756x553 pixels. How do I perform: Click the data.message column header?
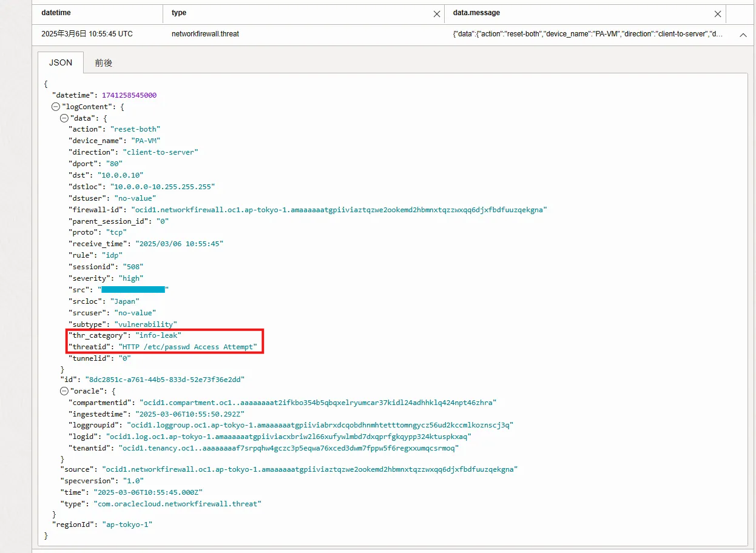pyautogui.click(x=476, y=13)
